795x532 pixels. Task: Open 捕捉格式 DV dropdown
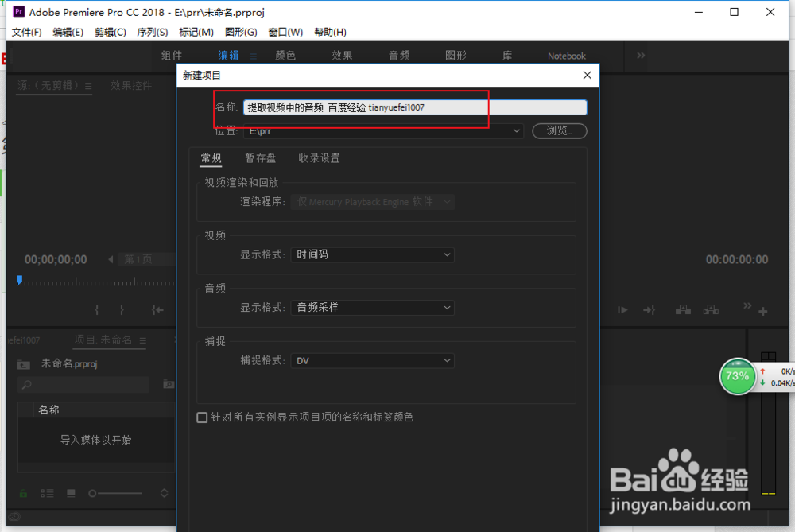372,360
